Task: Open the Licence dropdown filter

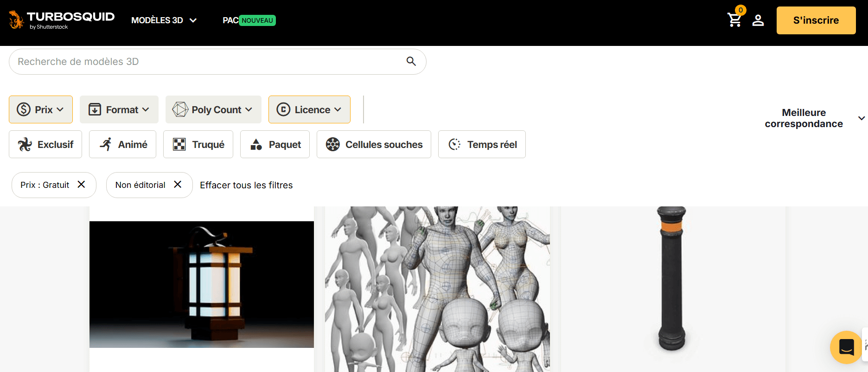Action: click(309, 109)
